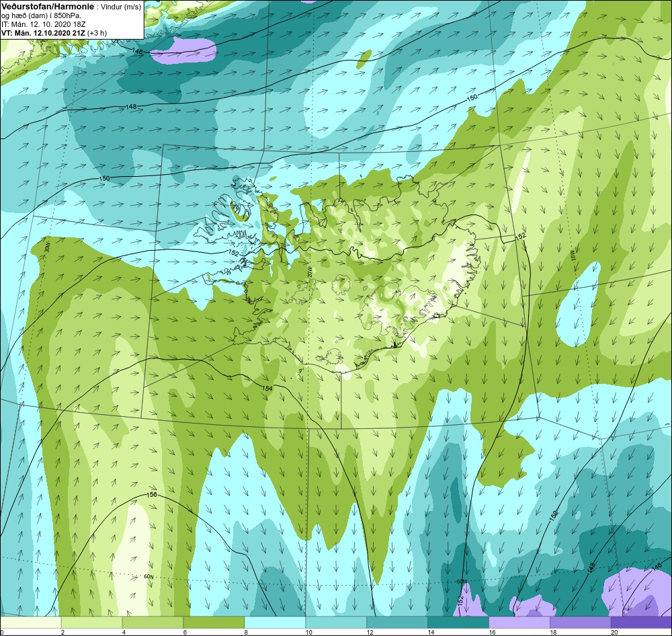Click the "20" tick value on the legend

pyautogui.click(x=614, y=632)
